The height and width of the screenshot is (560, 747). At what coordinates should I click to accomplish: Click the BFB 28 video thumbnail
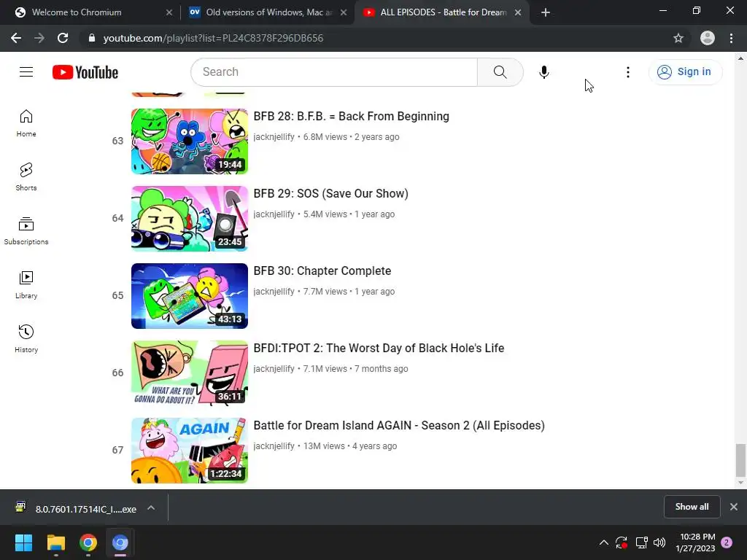click(x=190, y=141)
